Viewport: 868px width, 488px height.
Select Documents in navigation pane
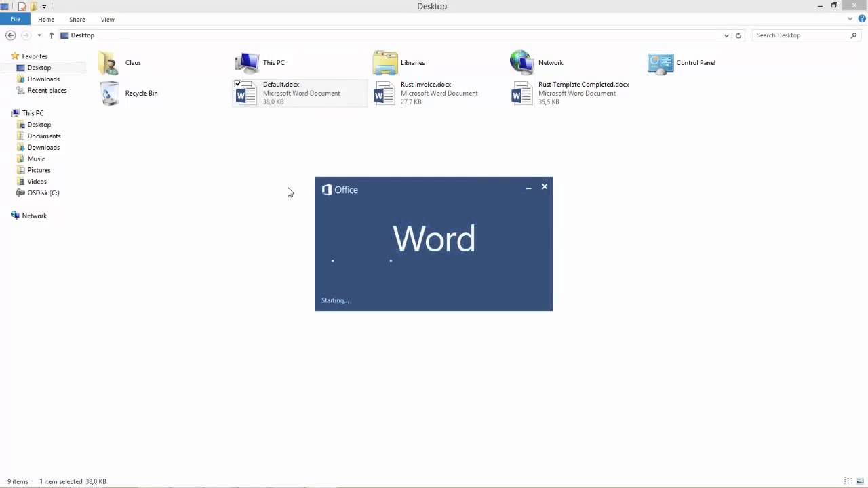(44, 136)
